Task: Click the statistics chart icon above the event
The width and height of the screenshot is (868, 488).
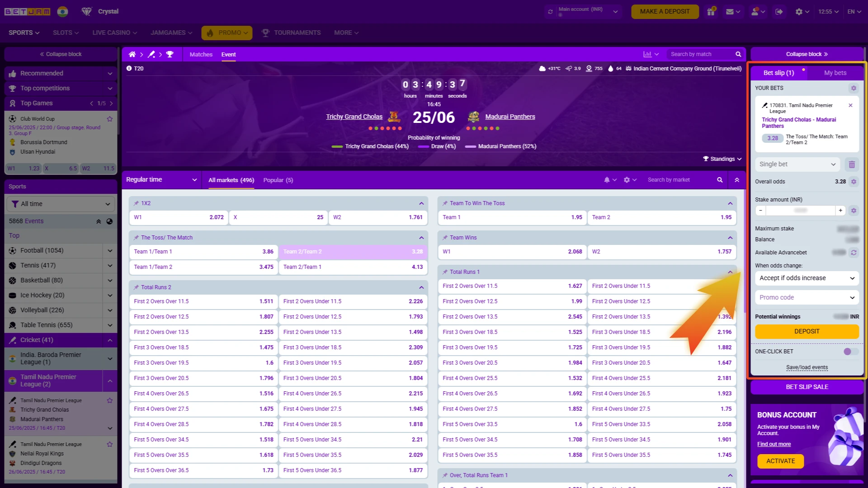Action: click(x=648, y=54)
